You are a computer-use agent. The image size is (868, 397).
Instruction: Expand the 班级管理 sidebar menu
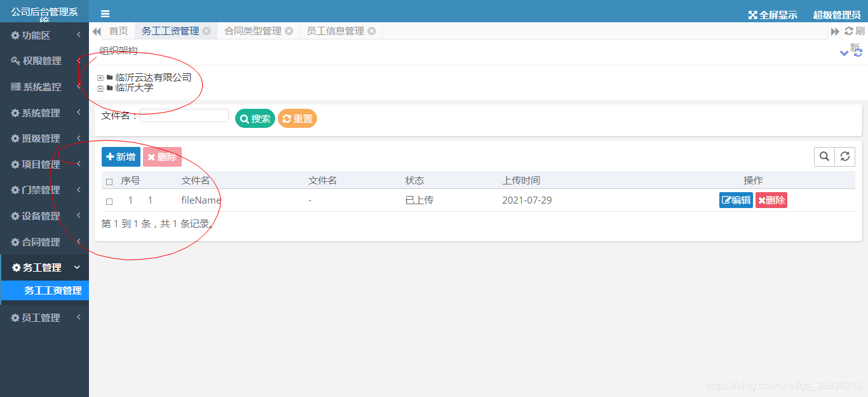pyautogui.click(x=44, y=139)
